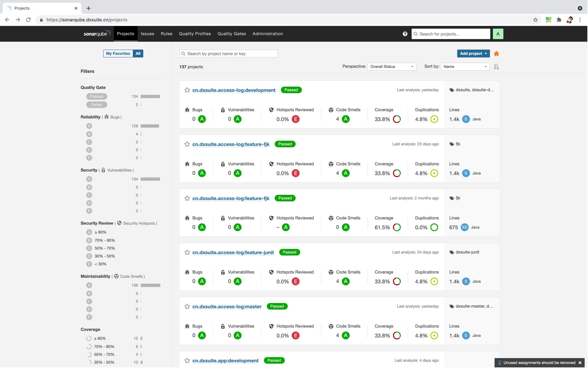Open Quality Gates navigation tab
588x368 pixels.
coord(232,34)
